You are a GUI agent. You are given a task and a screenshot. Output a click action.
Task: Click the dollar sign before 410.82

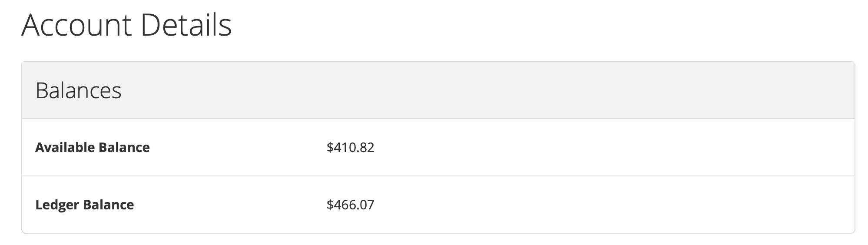pyautogui.click(x=330, y=148)
